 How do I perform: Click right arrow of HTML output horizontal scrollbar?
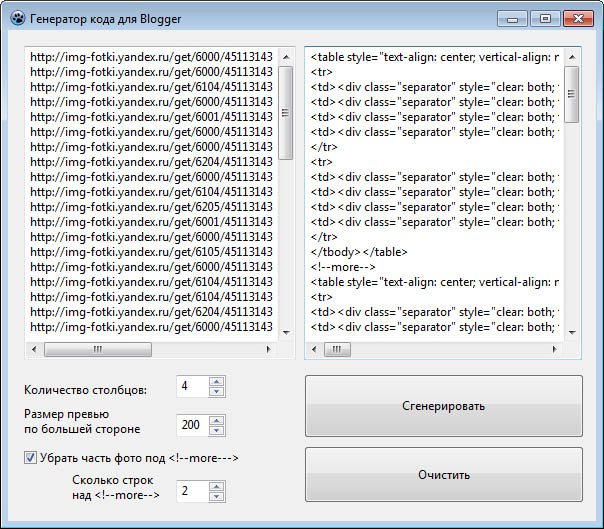pyautogui.click(x=555, y=349)
